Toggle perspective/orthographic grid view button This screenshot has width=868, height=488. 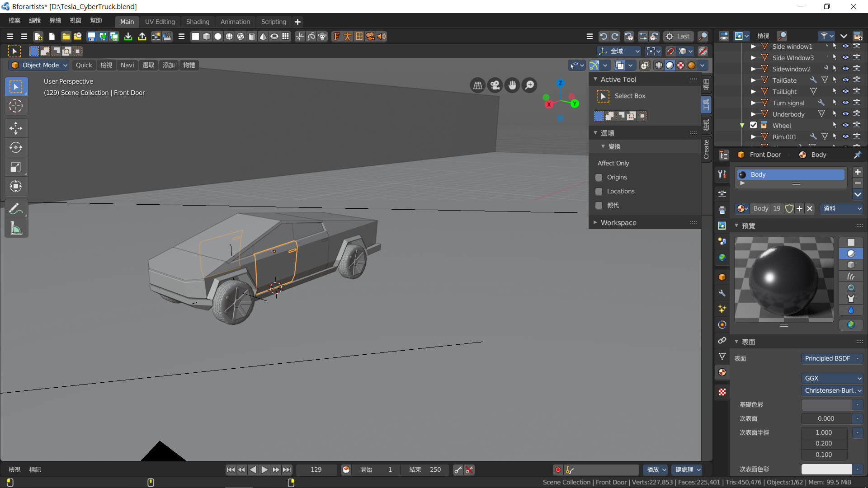[x=478, y=85]
